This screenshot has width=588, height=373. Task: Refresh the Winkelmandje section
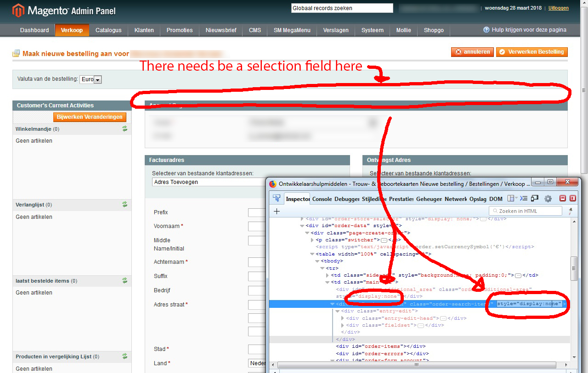124,129
